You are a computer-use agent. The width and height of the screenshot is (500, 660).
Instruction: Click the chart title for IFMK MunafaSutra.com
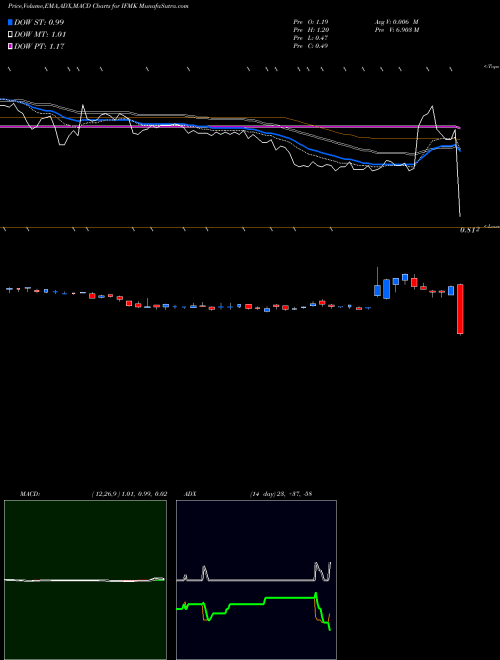click(98, 6)
